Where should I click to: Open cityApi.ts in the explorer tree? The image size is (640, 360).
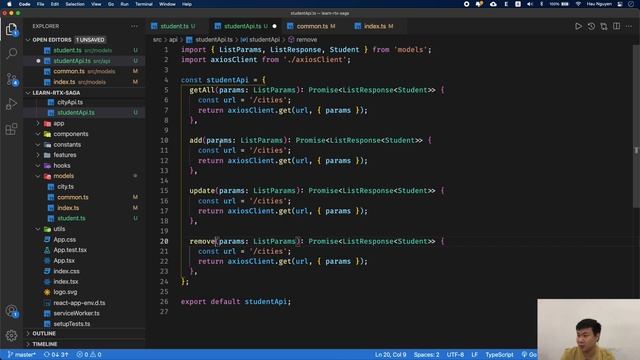coord(70,102)
